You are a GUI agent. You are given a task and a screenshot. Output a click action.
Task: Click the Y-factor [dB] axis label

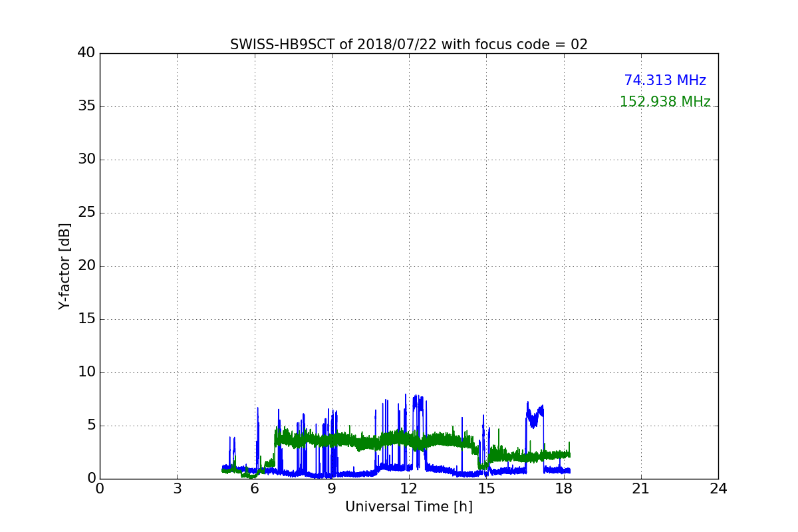click(65, 266)
